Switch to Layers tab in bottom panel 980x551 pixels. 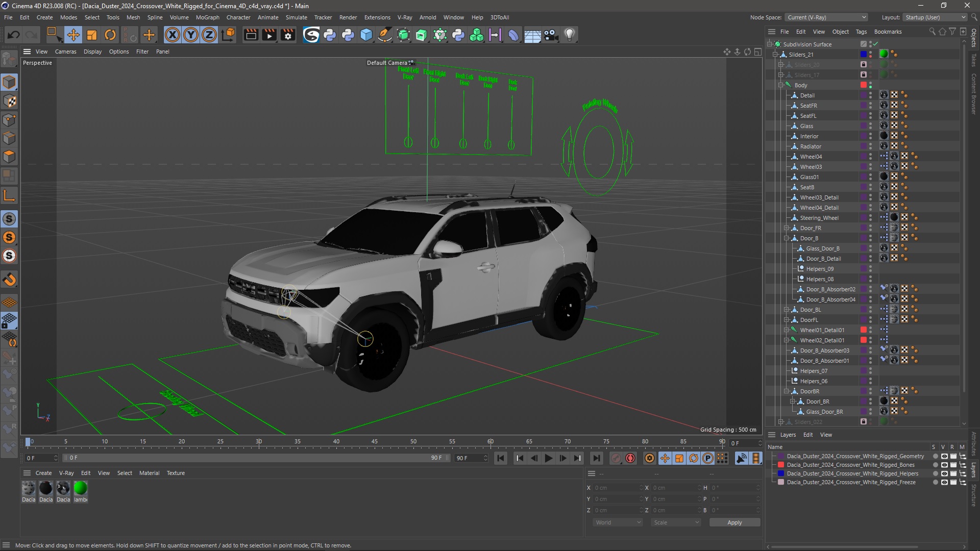(788, 435)
